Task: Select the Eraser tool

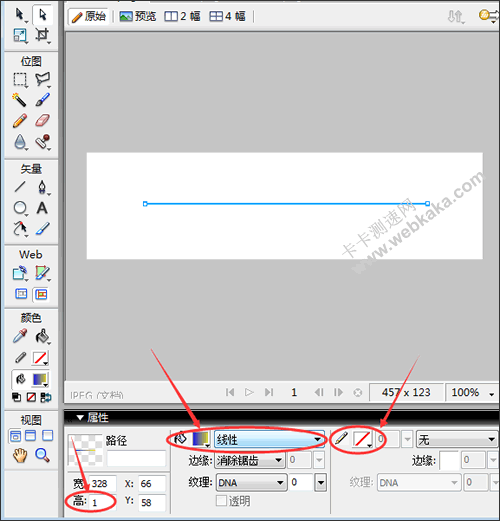Action: 42,121
